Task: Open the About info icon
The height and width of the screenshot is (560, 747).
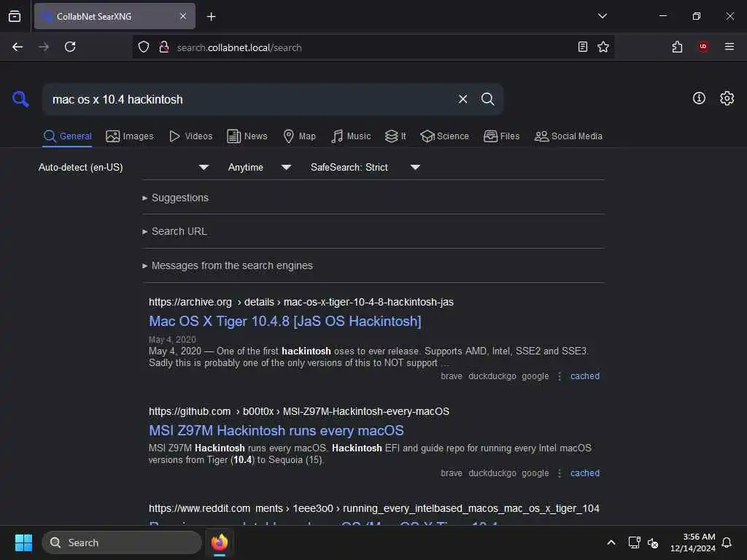Action: (x=699, y=98)
